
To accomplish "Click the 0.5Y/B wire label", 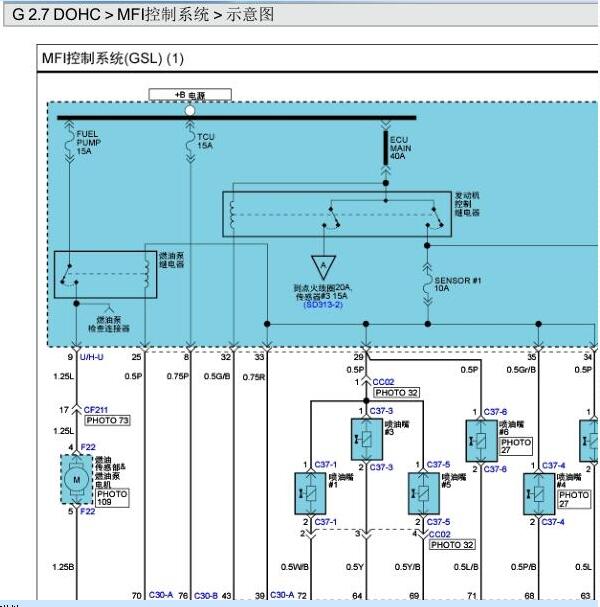I will [408, 567].
